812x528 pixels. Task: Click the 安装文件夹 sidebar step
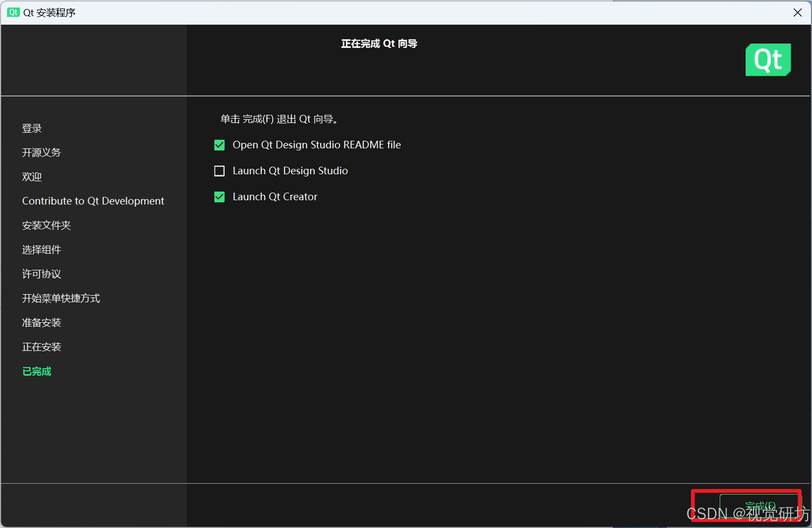tap(46, 225)
